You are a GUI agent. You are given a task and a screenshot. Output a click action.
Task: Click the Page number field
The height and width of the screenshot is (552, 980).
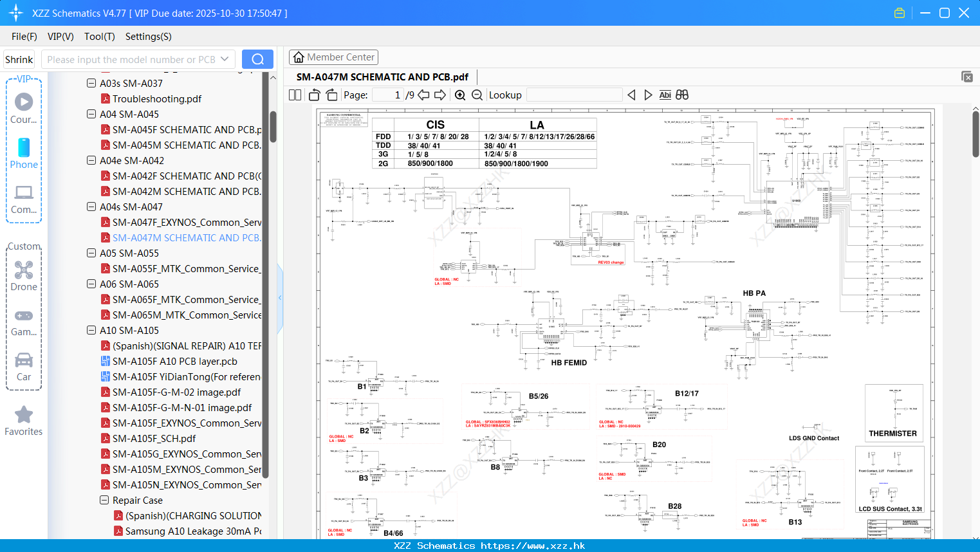[x=387, y=95]
